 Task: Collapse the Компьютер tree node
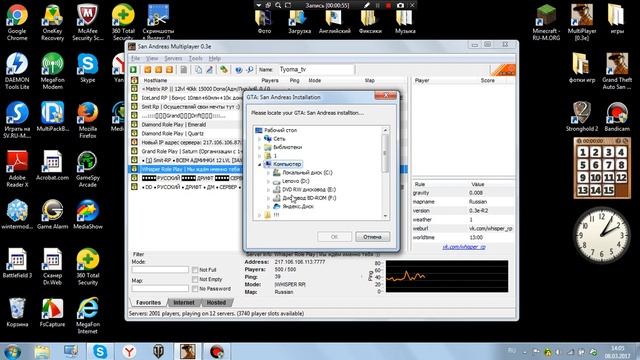(260, 164)
